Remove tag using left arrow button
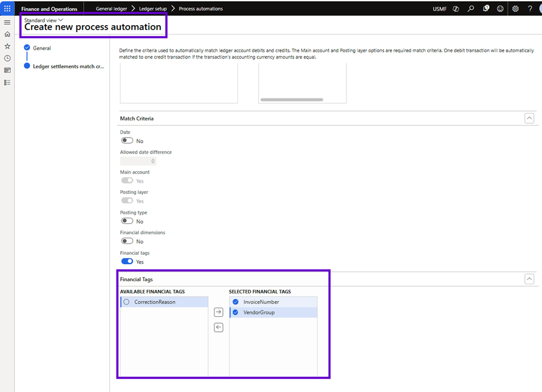Screen dimensions: 542x392 coord(218,327)
